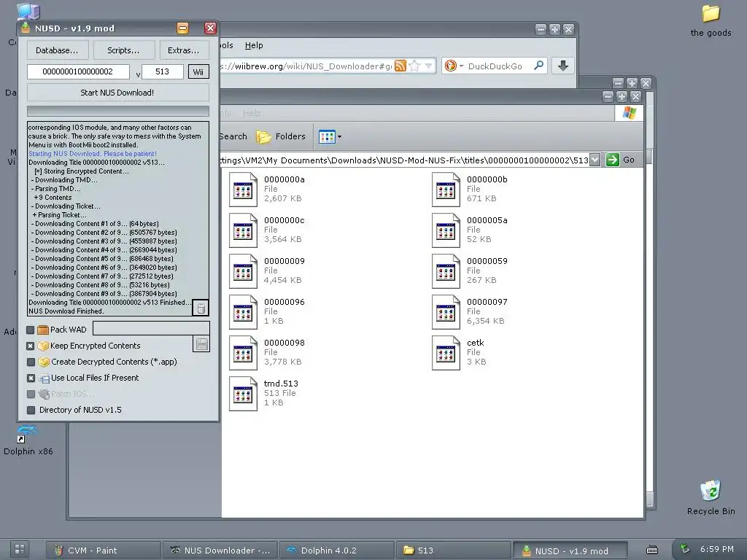Minimize the NUSD window with orange button
Screen dimensions: 747x560
click(x=182, y=28)
